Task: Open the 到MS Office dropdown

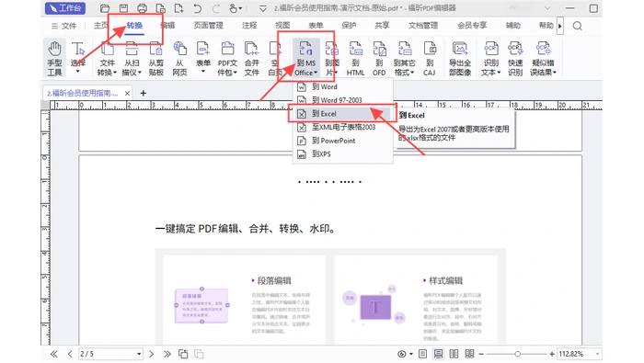Action: point(306,58)
